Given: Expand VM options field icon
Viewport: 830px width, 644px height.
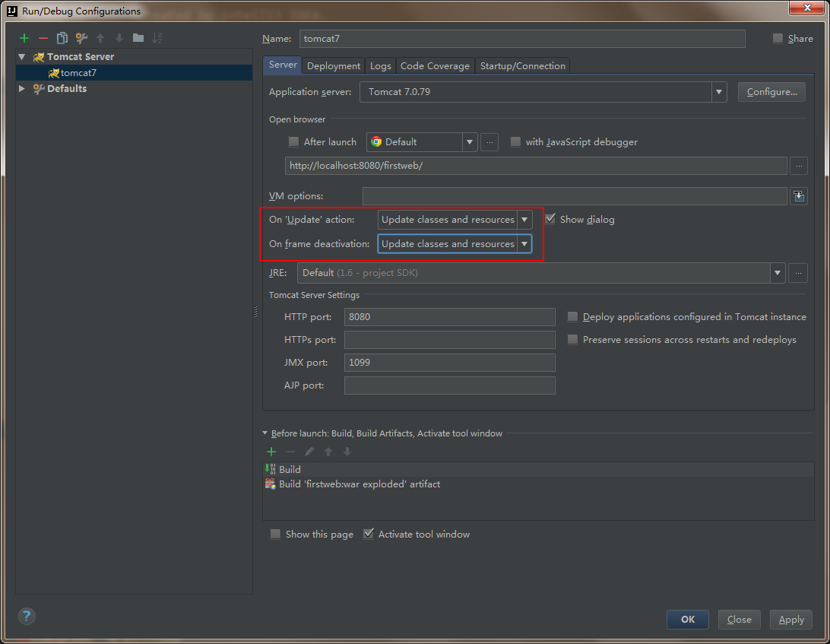Looking at the screenshot, I should click(x=799, y=196).
